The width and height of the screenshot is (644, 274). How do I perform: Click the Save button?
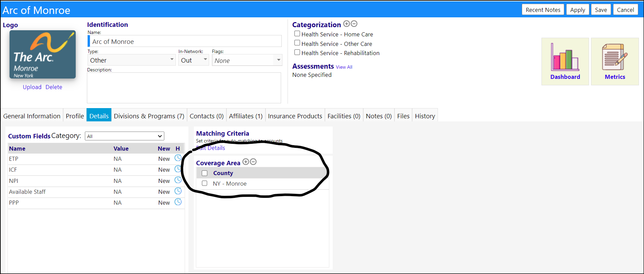point(601,10)
